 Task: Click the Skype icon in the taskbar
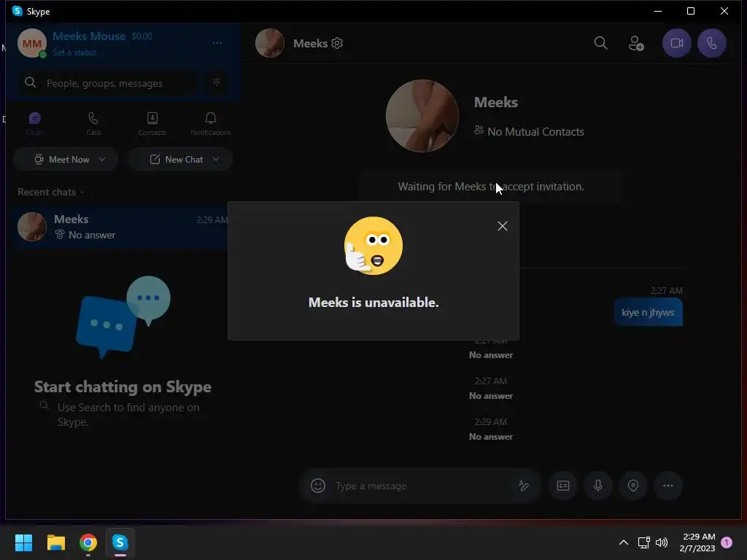120,542
